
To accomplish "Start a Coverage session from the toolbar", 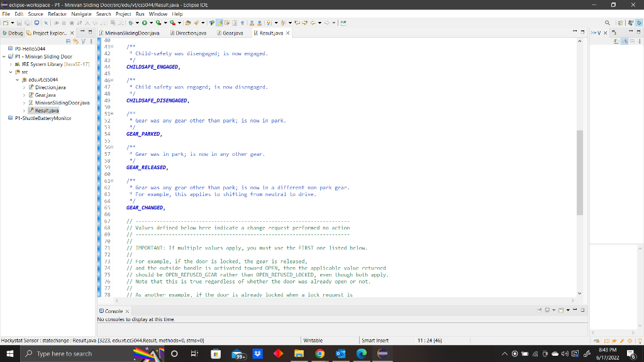I will point(158,22).
